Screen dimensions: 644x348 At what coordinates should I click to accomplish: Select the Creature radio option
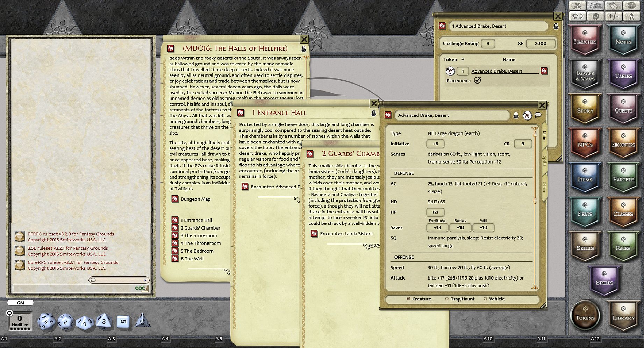pyautogui.click(x=408, y=299)
